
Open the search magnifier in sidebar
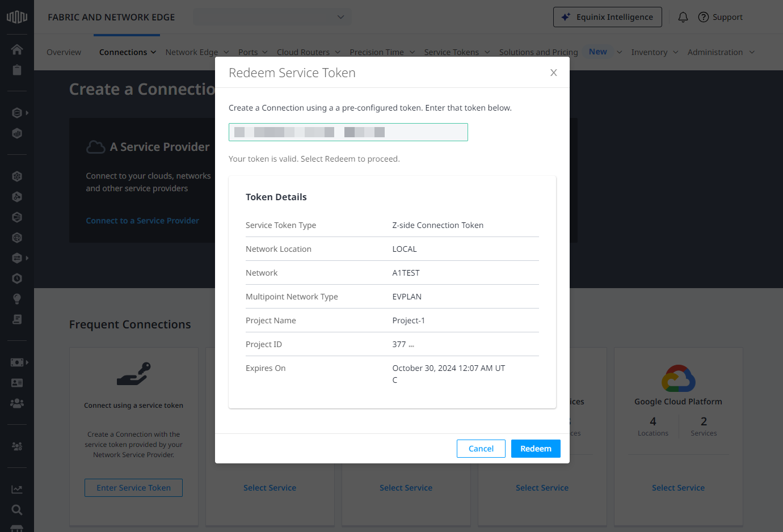pos(17,509)
